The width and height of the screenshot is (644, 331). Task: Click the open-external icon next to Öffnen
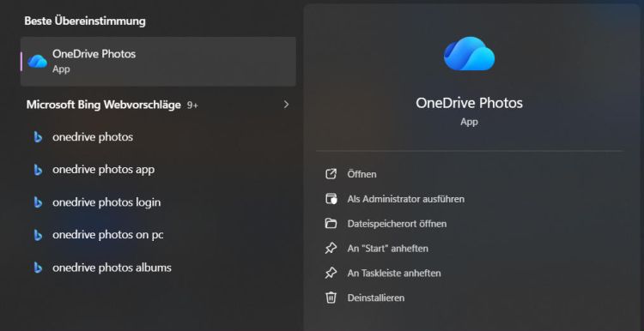(x=331, y=174)
